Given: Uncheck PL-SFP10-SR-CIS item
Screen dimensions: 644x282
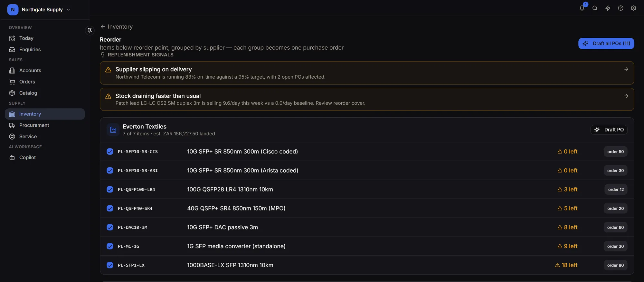Looking at the screenshot, I should tap(110, 151).
